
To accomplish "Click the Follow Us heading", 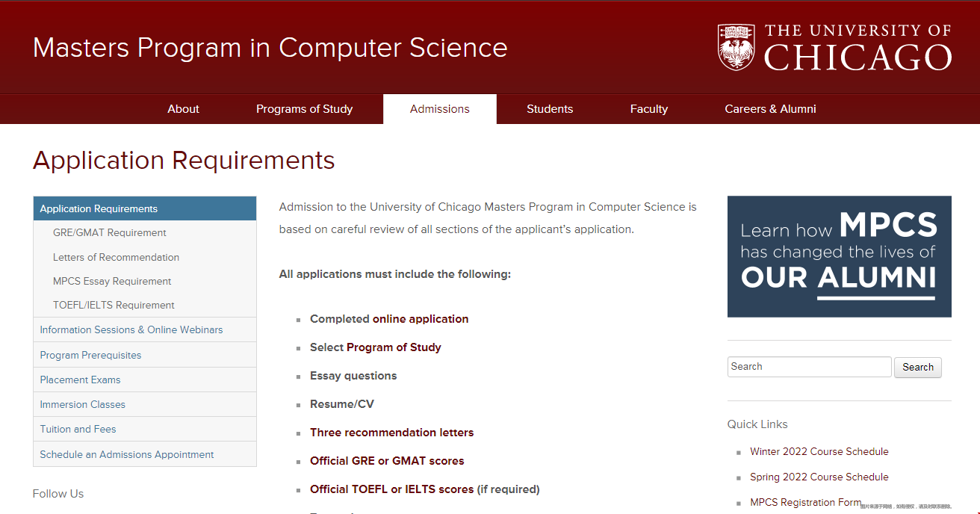I will click(x=58, y=494).
